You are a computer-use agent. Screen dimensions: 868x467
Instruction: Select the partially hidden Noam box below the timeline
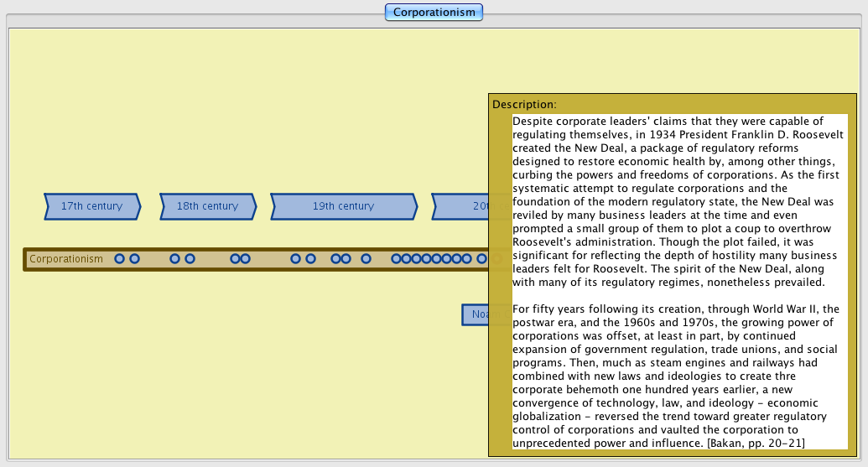(476, 314)
